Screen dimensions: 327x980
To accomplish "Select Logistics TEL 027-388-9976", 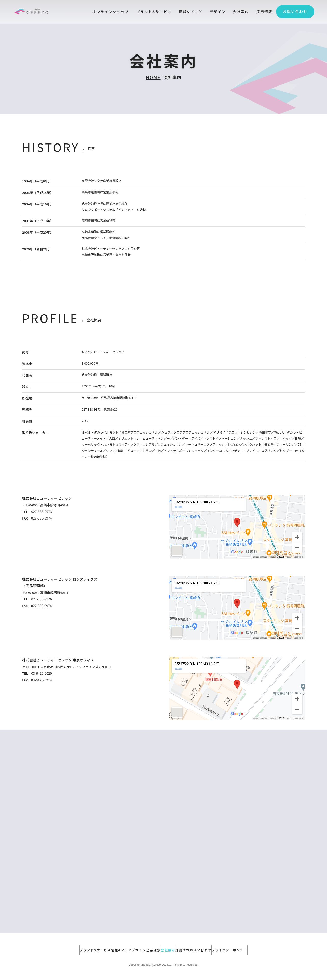I will 37,599.
